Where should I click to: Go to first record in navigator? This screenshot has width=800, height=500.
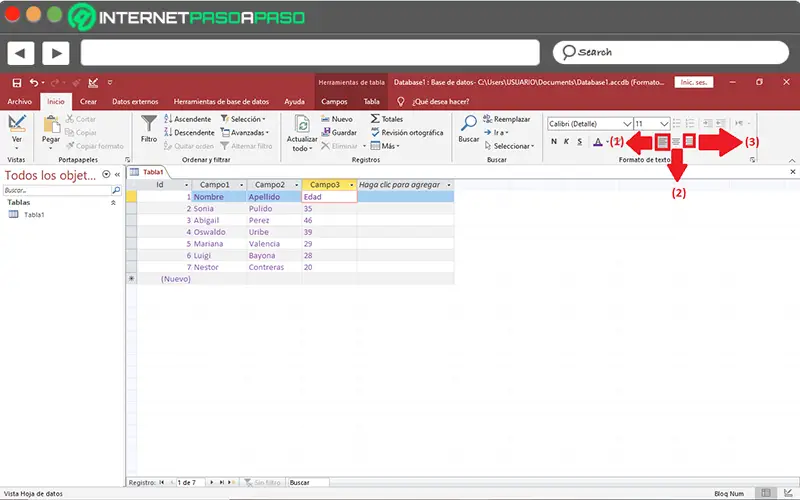pyautogui.click(x=162, y=482)
